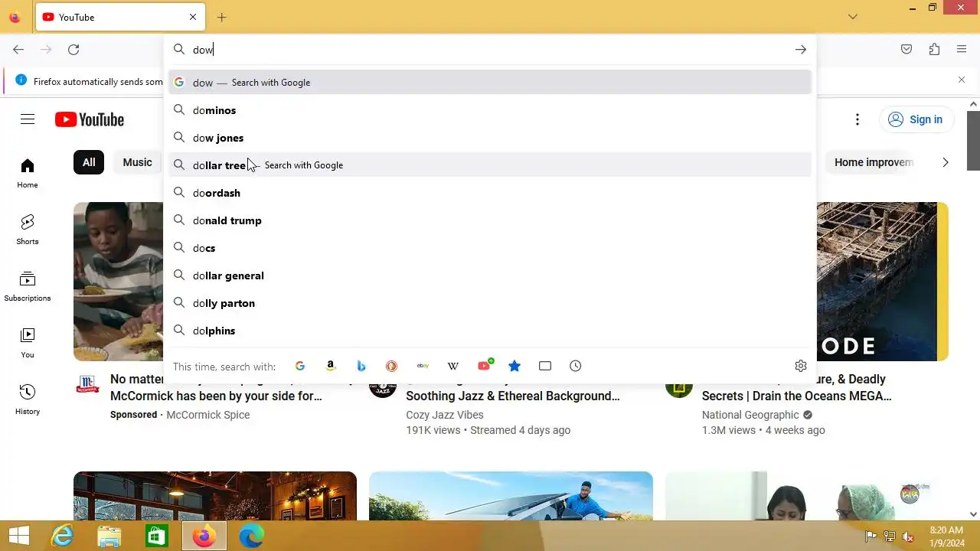Open Soothing Jazz & Ethereal Background video title
This screenshot has width=980, height=551.
point(513,396)
